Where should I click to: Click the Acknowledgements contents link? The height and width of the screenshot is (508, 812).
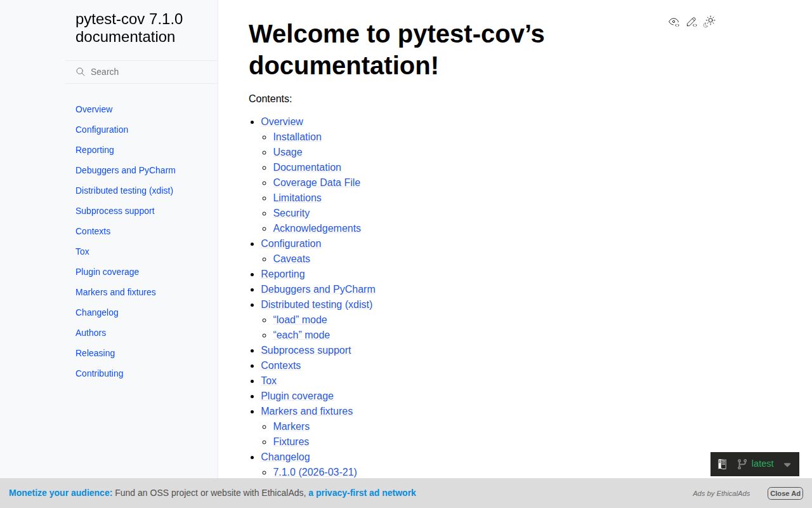(x=317, y=228)
